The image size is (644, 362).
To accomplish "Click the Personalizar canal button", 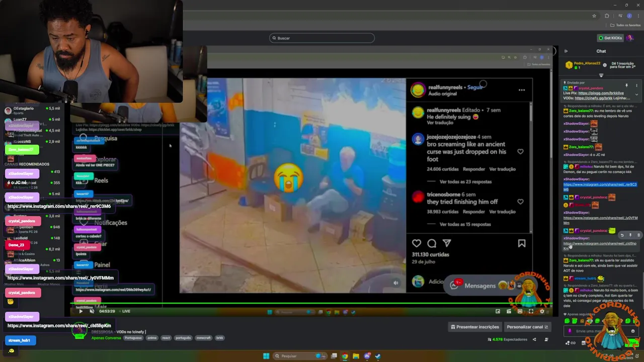I will pyautogui.click(x=527, y=327).
